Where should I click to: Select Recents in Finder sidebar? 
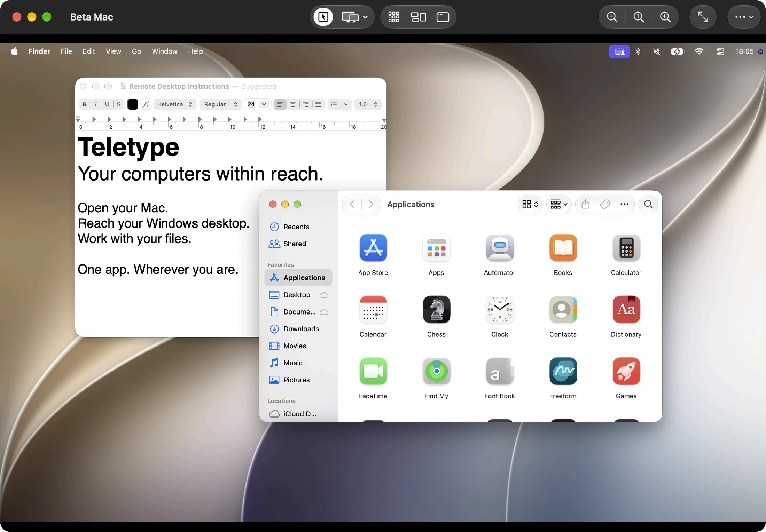pyautogui.click(x=298, y=227)
